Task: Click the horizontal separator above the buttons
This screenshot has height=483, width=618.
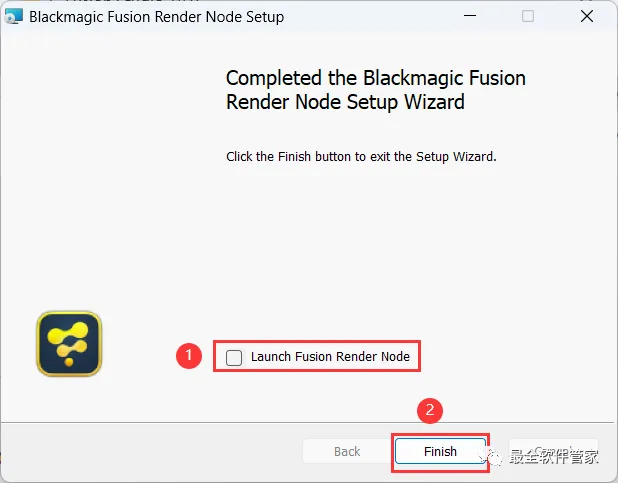Action: [307, 423]
